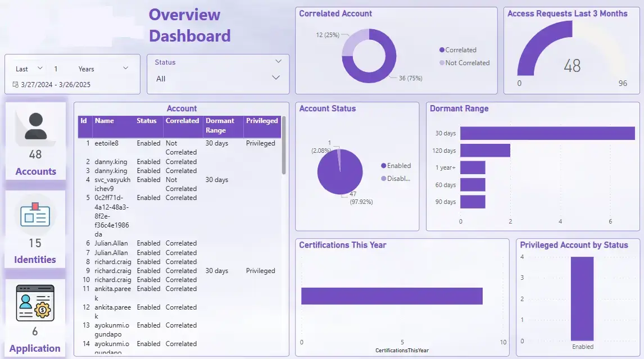Click Privileged Account by Status title
This screenshot has height=359, width=644.
point(574,245)
